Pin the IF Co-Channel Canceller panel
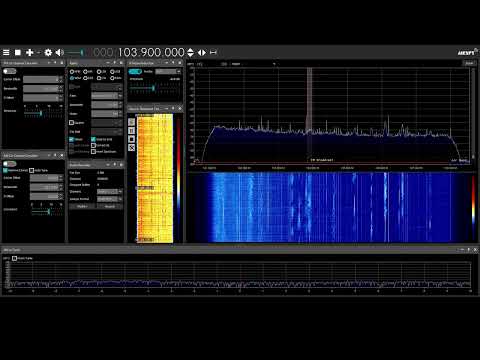480x360 pixels. (55, 63)
